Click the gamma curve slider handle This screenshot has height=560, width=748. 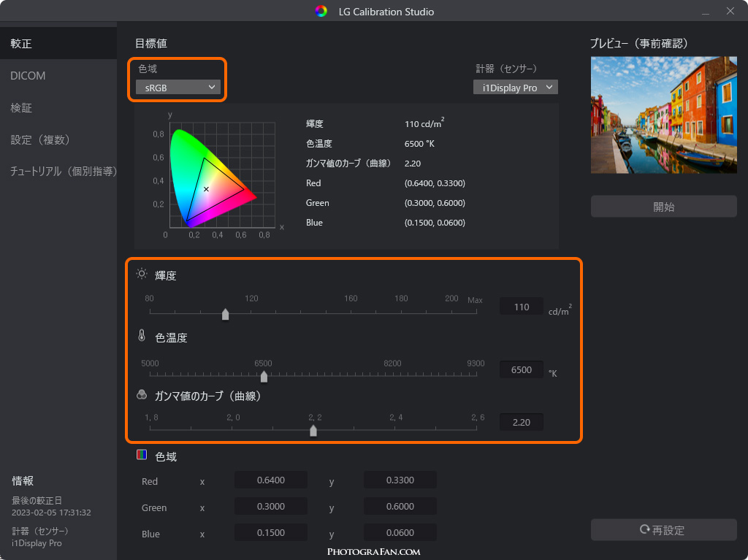pos(313,431)
